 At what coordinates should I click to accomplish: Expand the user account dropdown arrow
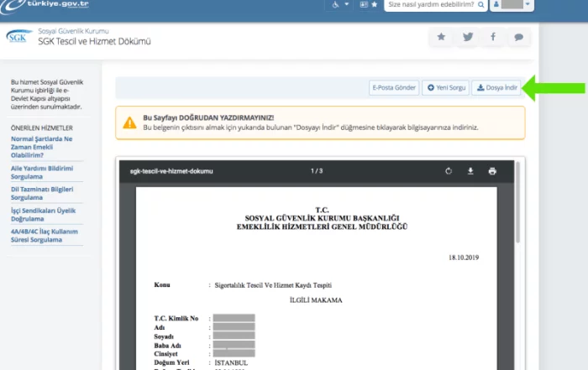[528, 4]
